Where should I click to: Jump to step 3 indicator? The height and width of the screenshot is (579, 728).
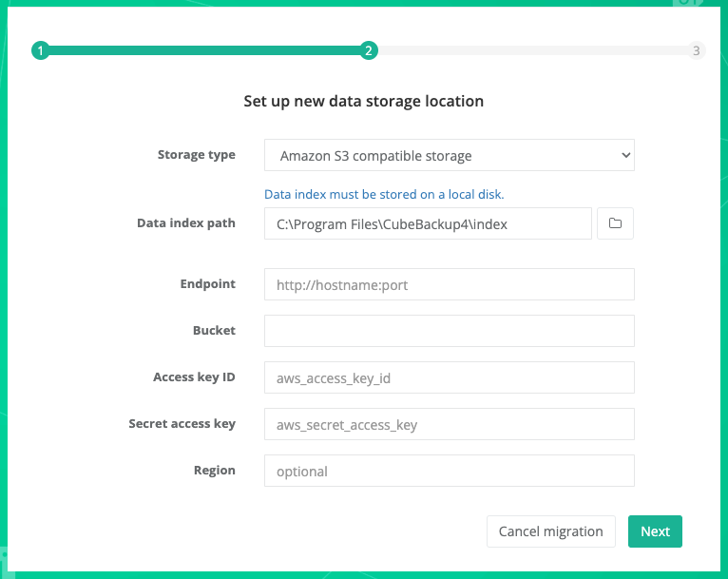(697, 51)
